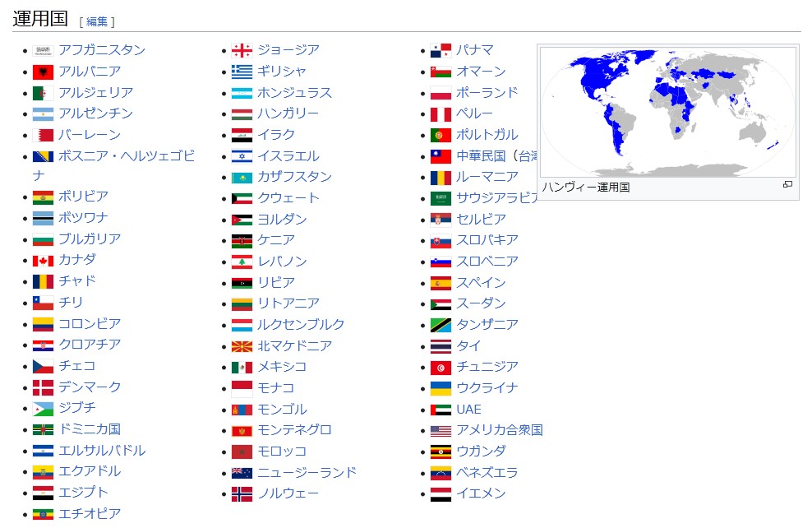
Task: Open the 北マケドニア link
Action: 294,346
